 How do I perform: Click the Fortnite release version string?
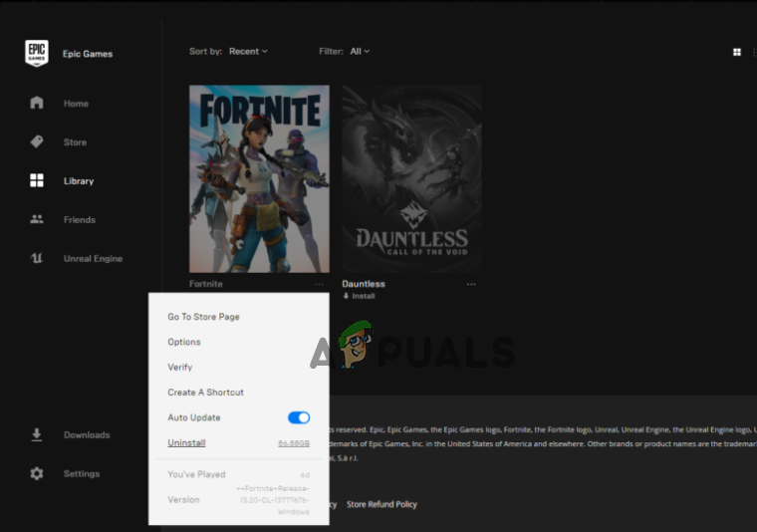pyautogui.click(x=273, y=500)
